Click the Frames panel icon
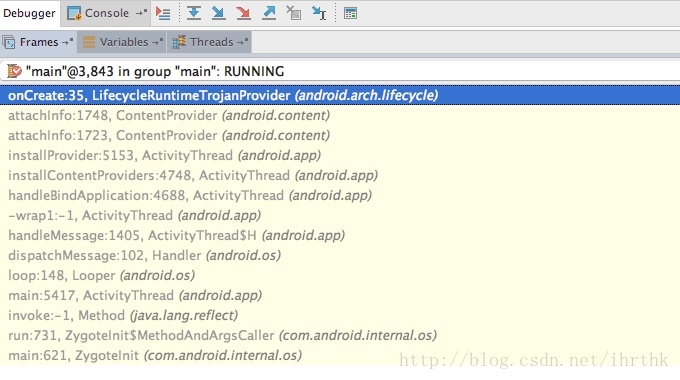This screenshot has width=680, height=380. (9, 43)
